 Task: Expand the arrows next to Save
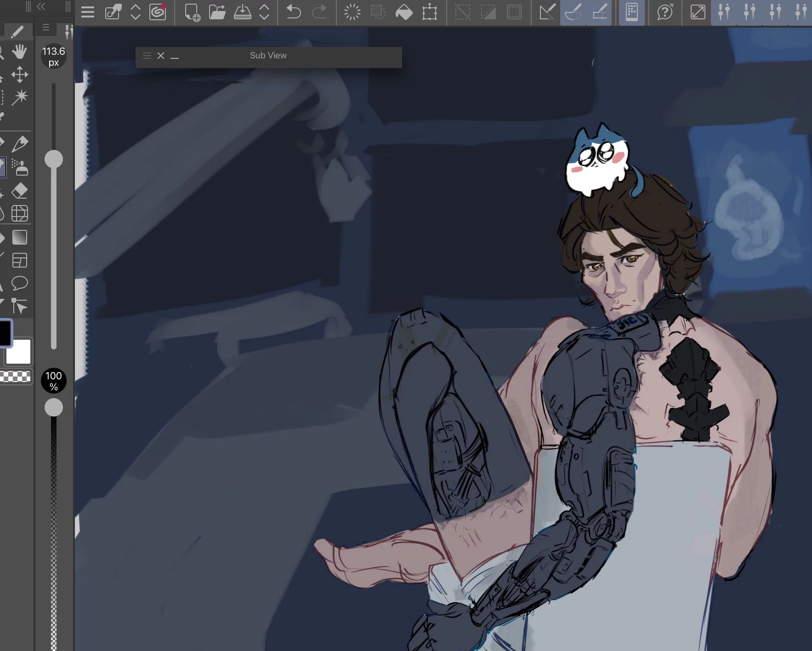pyautogui.click(x=264, y=12)
